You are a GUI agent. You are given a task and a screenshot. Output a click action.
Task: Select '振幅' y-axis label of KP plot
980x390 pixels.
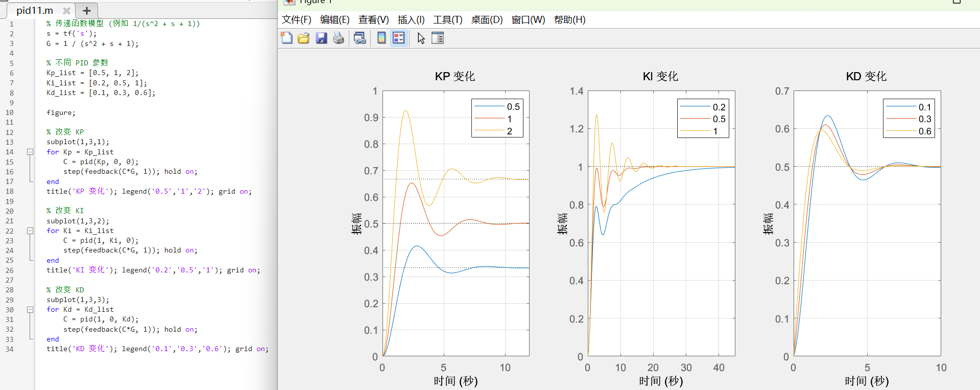pyautogui.click(x=356, y=224)
